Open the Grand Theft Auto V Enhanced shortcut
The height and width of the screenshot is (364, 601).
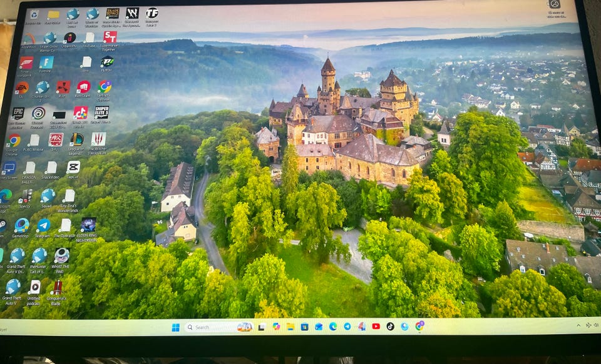click(17, 256)
